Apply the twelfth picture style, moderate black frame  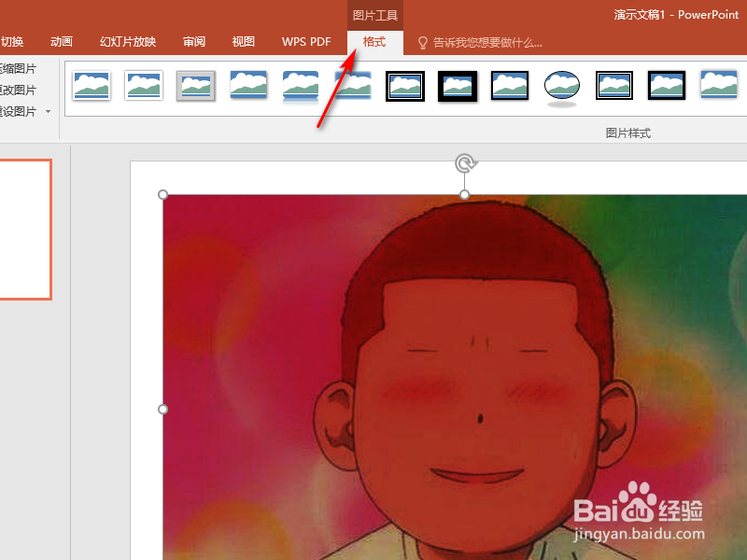pos(667,86)
